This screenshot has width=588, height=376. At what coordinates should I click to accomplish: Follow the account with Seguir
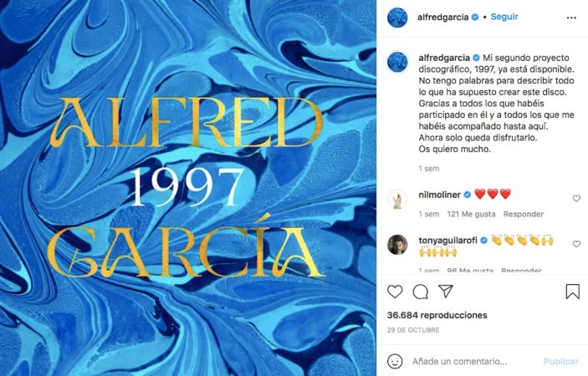[x=504, y=17]
